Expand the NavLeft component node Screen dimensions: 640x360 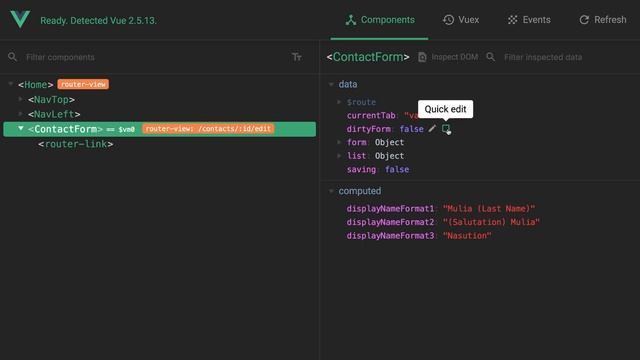click(20, 113)
